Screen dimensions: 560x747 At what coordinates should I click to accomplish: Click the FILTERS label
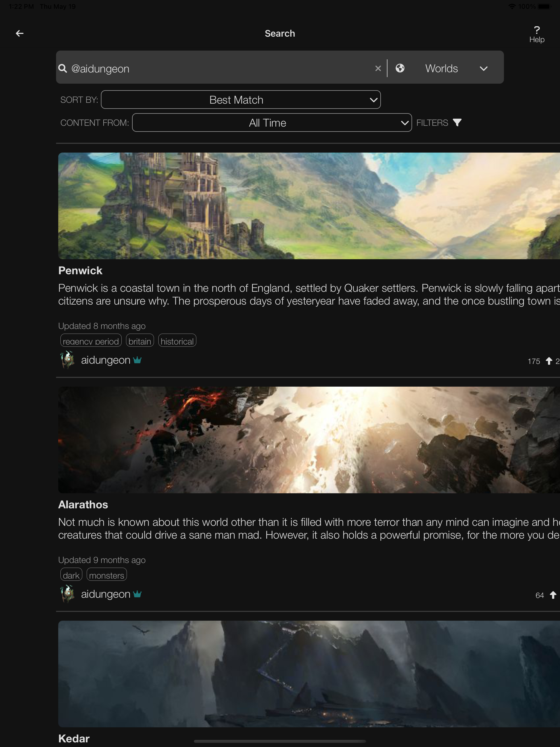pyautogui.click(x=432, y=122)
